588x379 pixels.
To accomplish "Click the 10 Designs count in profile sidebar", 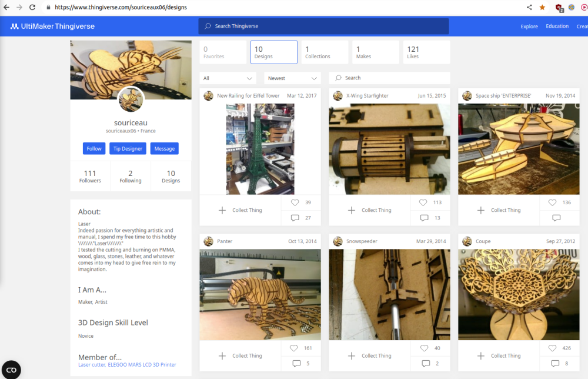I will pos(171,177).
